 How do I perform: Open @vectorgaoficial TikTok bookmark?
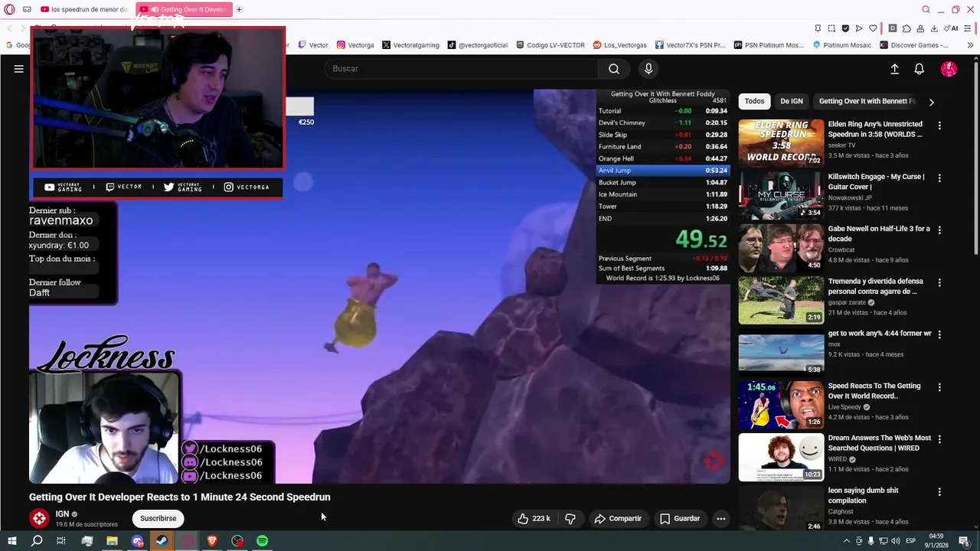[478, 45]
